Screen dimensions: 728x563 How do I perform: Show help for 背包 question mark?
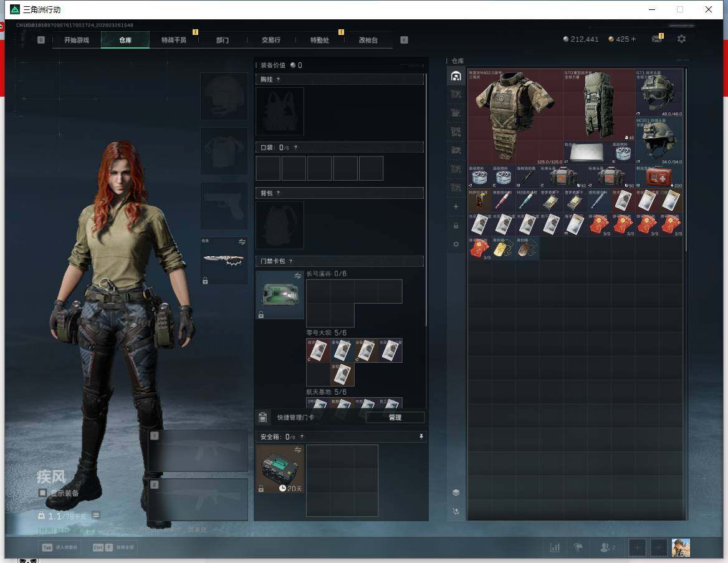tap(278, 193)
